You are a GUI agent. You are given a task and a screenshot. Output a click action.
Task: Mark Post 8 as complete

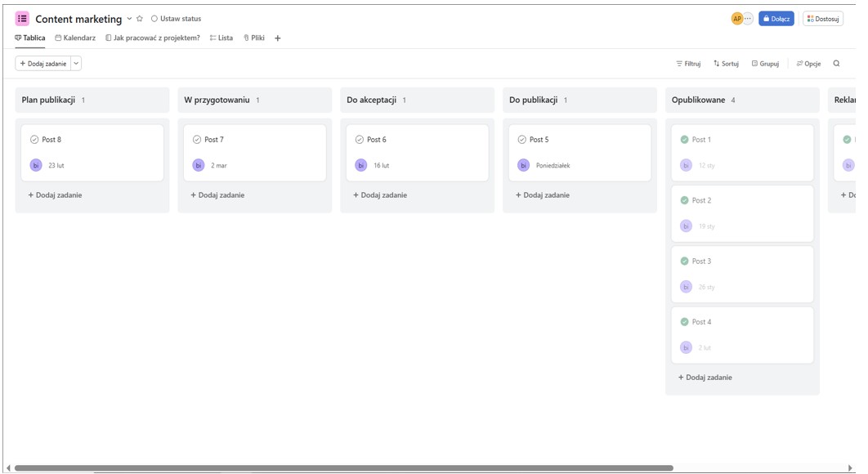point(34,140)
